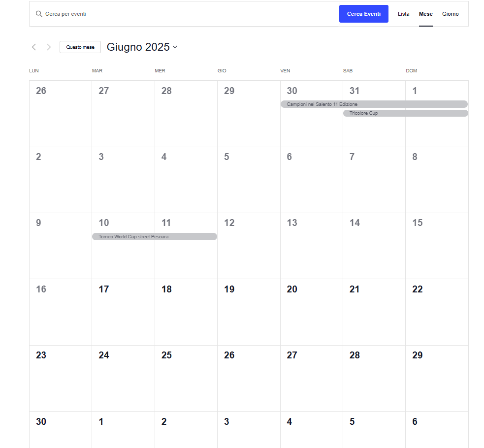Select day 20 in June
The image size is (484, 448).
tap(291, 289)
